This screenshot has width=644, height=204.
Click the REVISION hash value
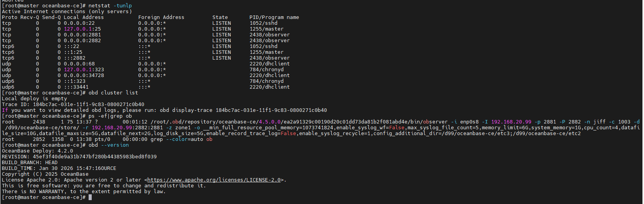coord(94,157)
